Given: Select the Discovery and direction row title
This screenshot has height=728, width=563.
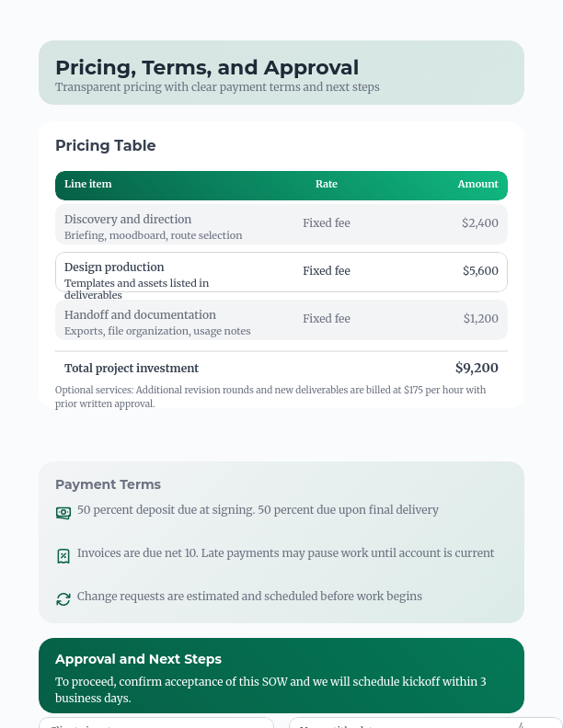Looking at the screenshot, I should tap(128, 220).
